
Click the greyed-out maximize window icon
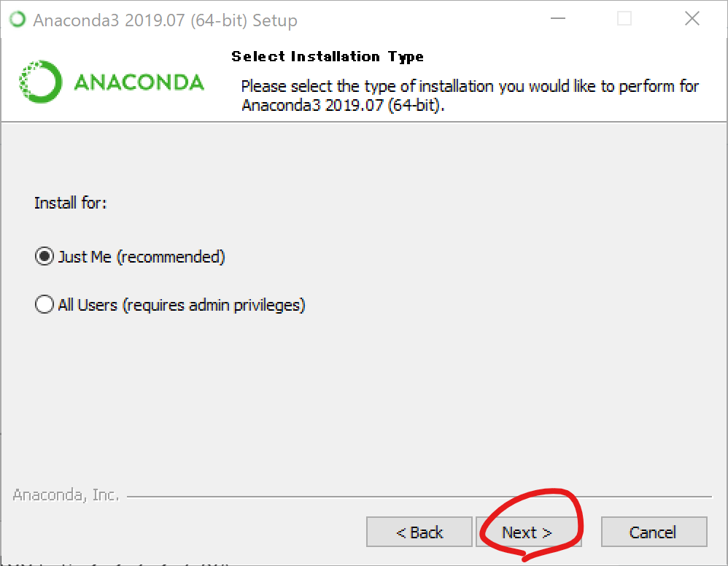624,18
